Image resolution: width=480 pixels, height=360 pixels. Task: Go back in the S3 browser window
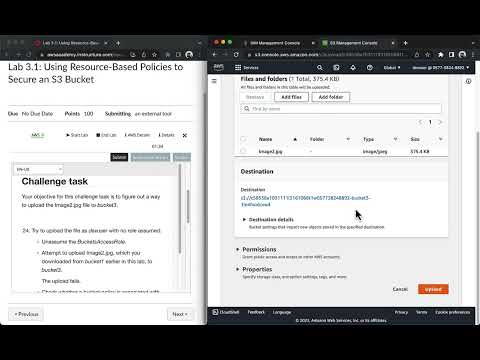click(215, 55)
